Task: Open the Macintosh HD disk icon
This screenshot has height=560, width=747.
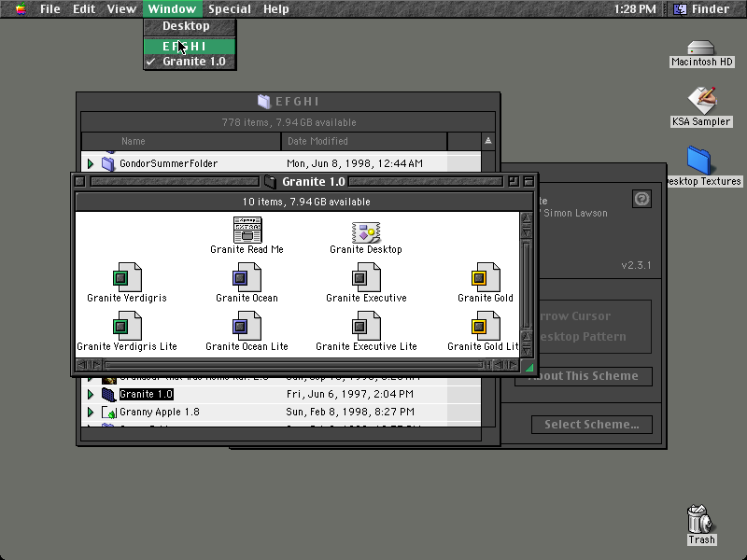Action: pyautogui.click(x=701, y=49)
